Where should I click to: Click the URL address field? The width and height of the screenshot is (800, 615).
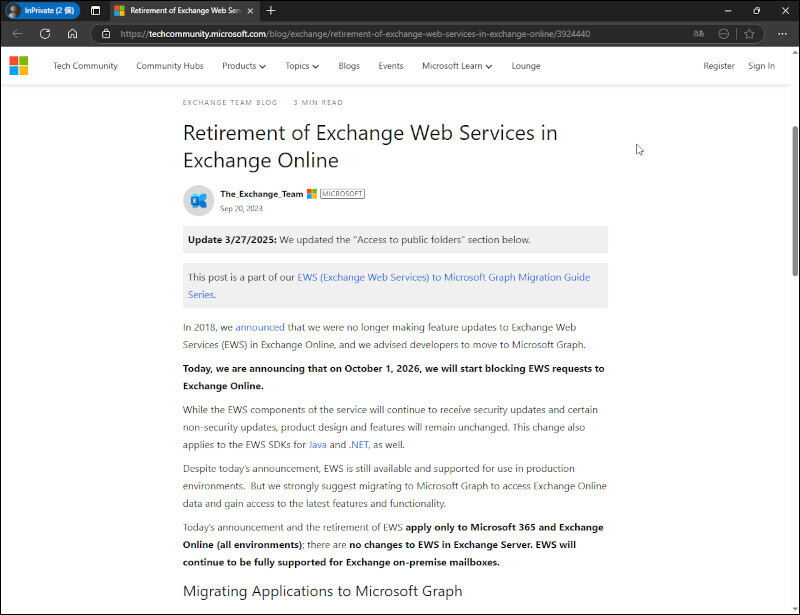[355, 34]
